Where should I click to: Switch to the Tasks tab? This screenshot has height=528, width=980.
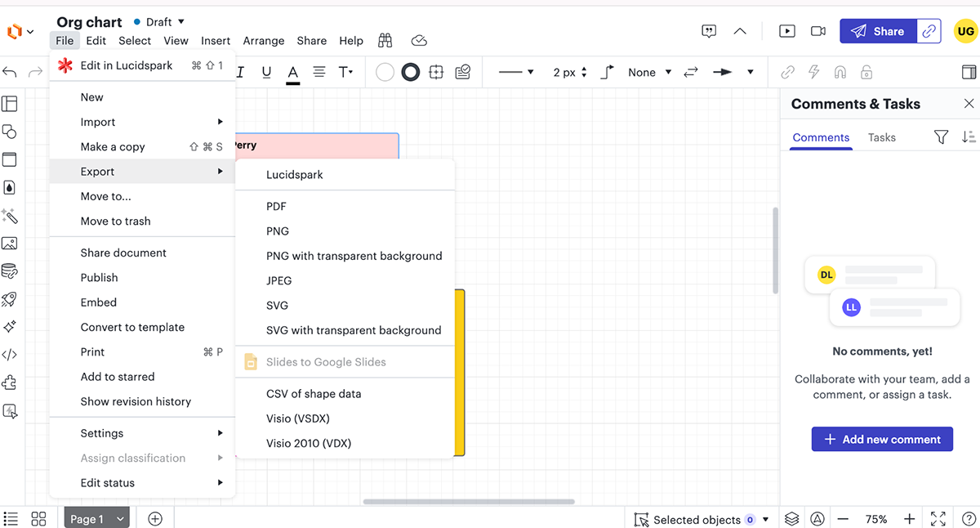pos(881,137)
